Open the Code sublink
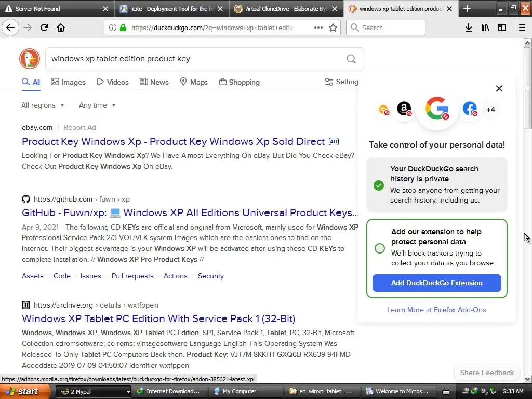The height and width of the screenshot is (399, 532). click(62, 276)
